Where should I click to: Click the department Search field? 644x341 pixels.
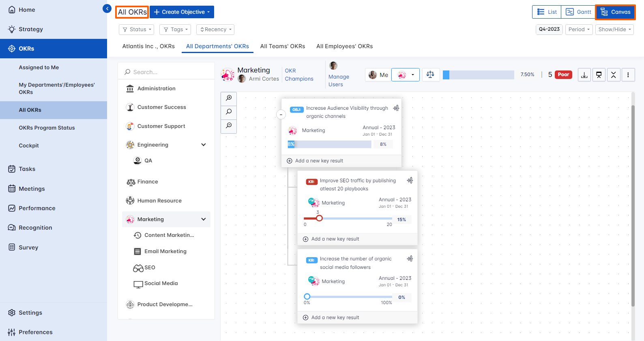[166, 72]
